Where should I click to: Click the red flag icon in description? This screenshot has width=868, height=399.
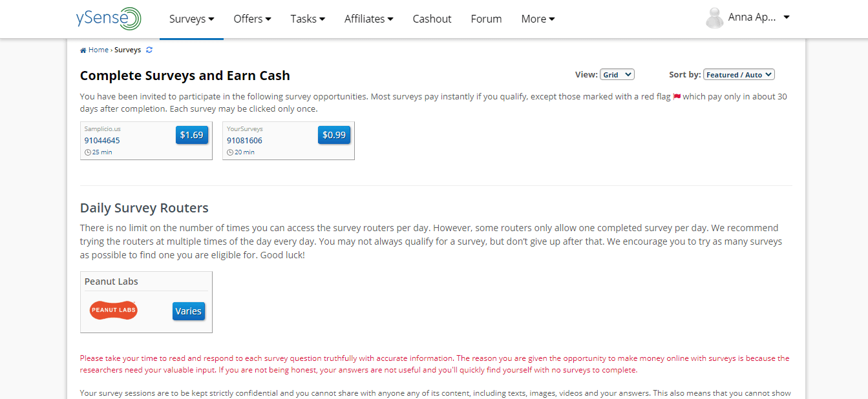[x=677, y=97]
